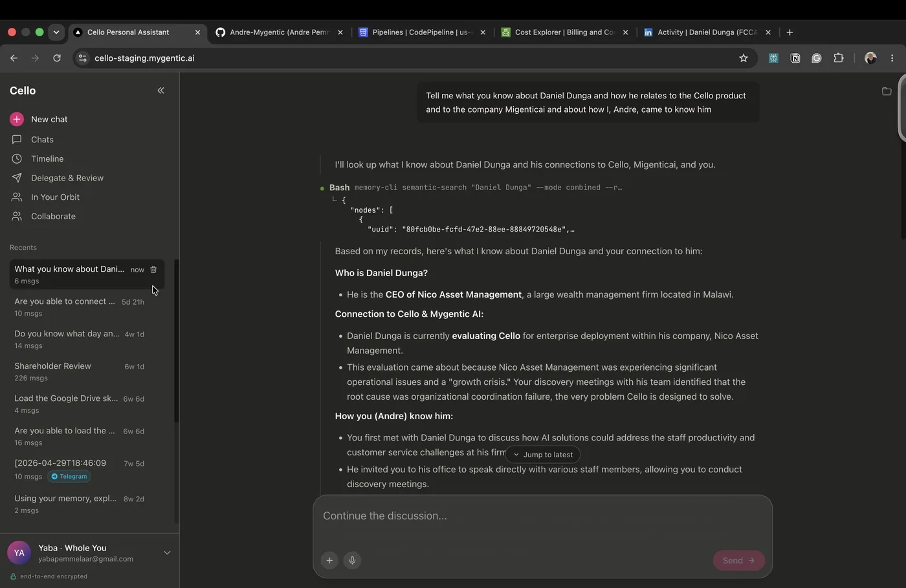Click the Send button
This screenshot has height=588, width=906.
[x=739, y=561]
